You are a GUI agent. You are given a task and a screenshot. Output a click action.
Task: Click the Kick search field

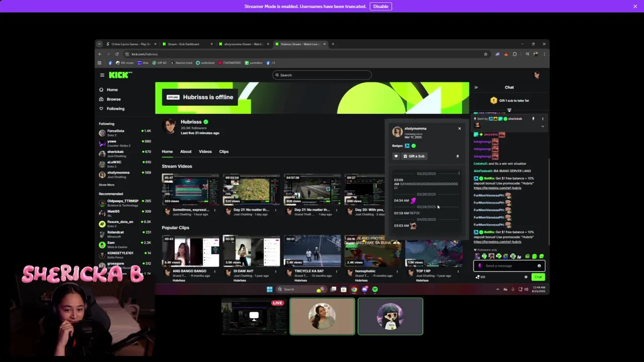pos(322,75)
